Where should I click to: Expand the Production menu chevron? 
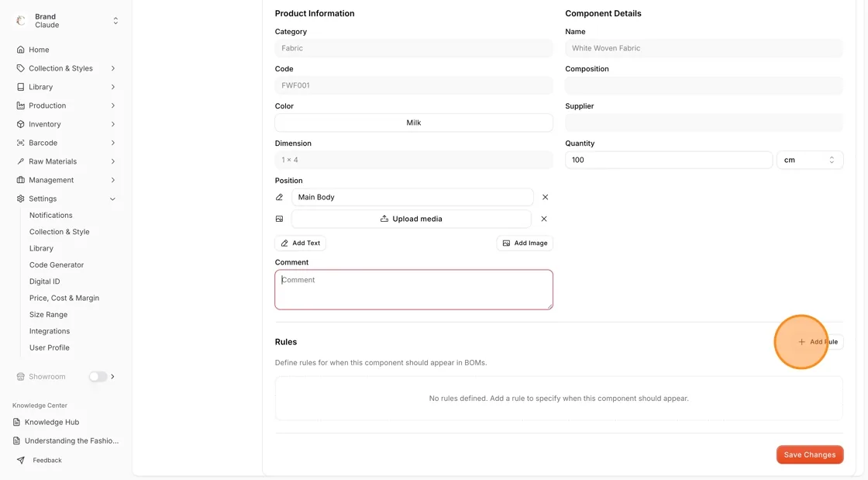(113, 105)
